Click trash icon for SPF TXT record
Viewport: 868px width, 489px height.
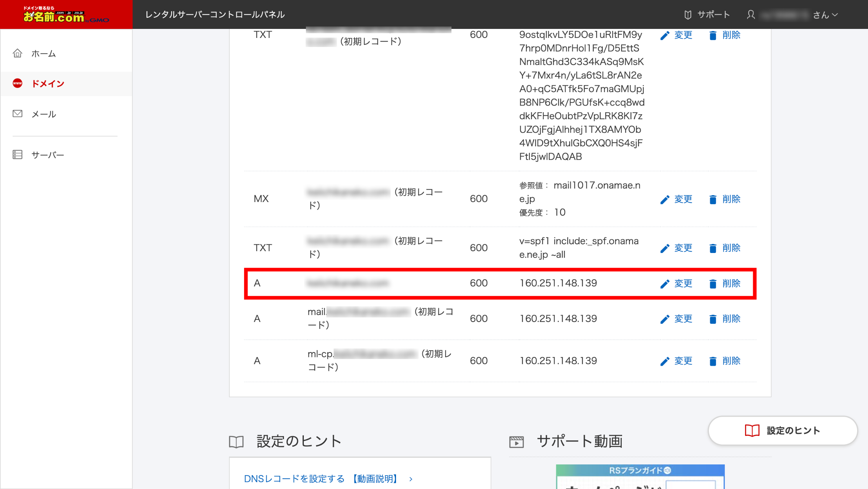(712, 248)
